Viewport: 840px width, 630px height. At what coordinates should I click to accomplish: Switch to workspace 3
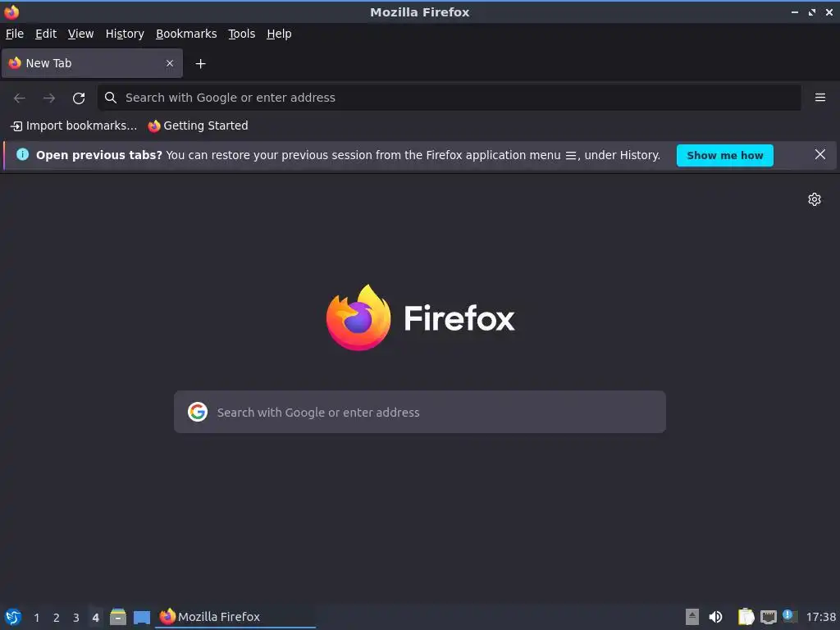point(76,618)
